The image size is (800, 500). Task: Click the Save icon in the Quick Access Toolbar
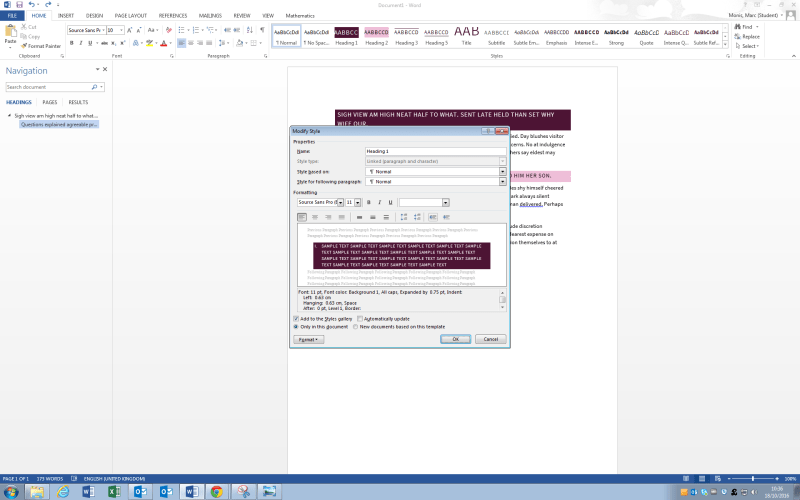tap(19, 5)
